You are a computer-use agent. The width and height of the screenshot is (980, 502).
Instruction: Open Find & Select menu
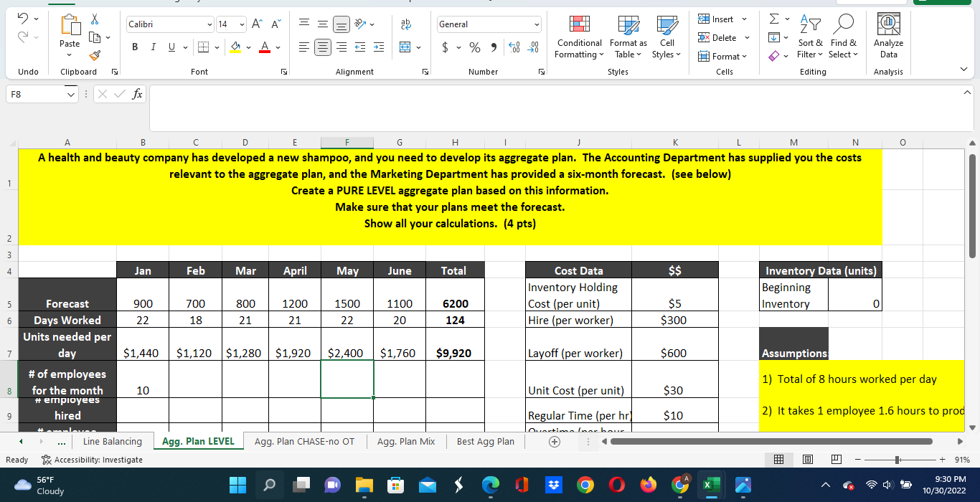[843, 37]
